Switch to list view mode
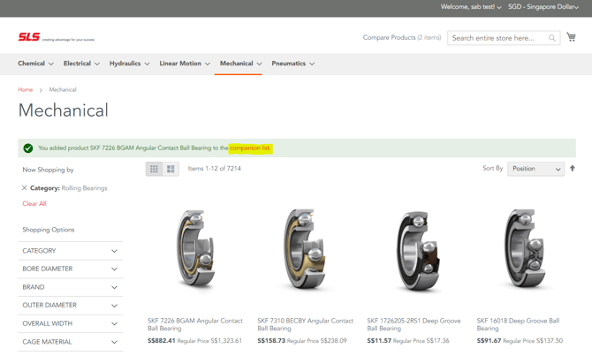 tap(171, 169)
